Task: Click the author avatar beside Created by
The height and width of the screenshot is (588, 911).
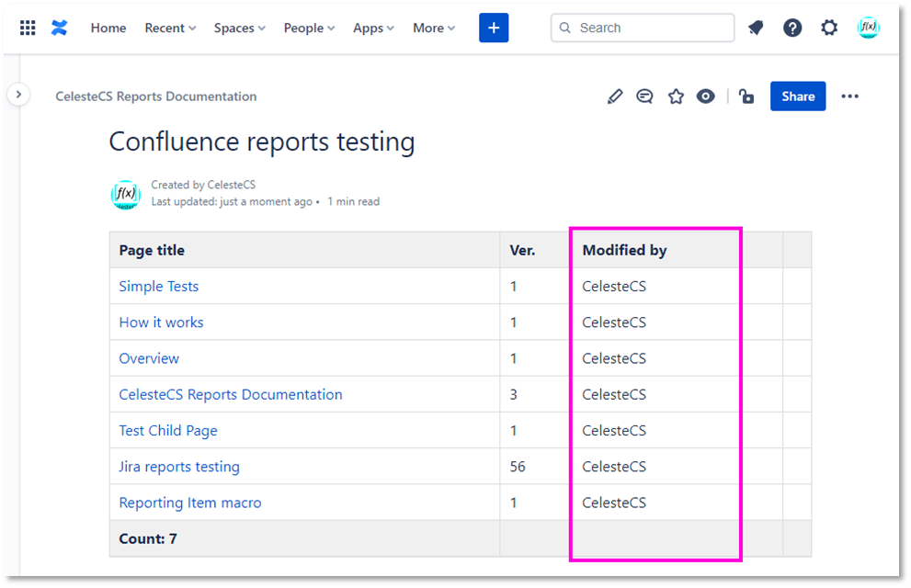Action: 126,195
